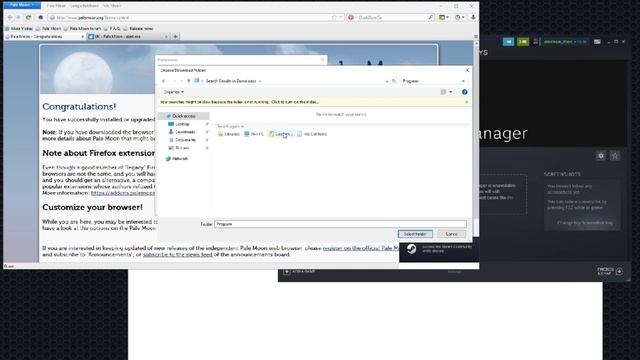
Task: Toggle Steam Big Picture mode icon
Action: (597, 42)
